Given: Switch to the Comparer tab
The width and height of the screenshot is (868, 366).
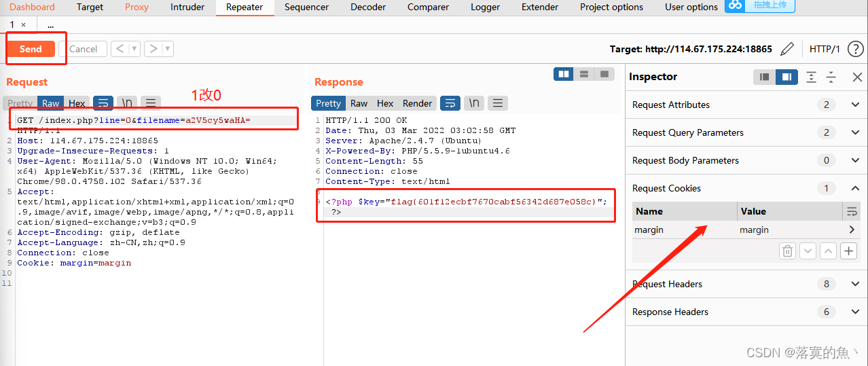Looking at the screenshot, I should tap(428, 7).
